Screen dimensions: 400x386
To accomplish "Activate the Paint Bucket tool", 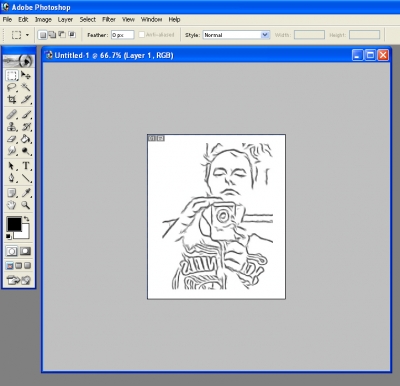I will click(26, 139).
